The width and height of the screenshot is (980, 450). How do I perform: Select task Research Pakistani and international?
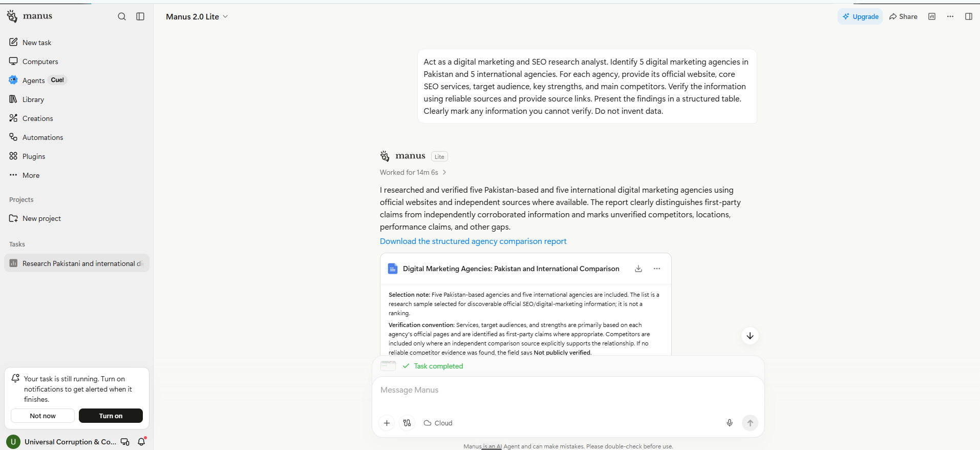point(77,263)
